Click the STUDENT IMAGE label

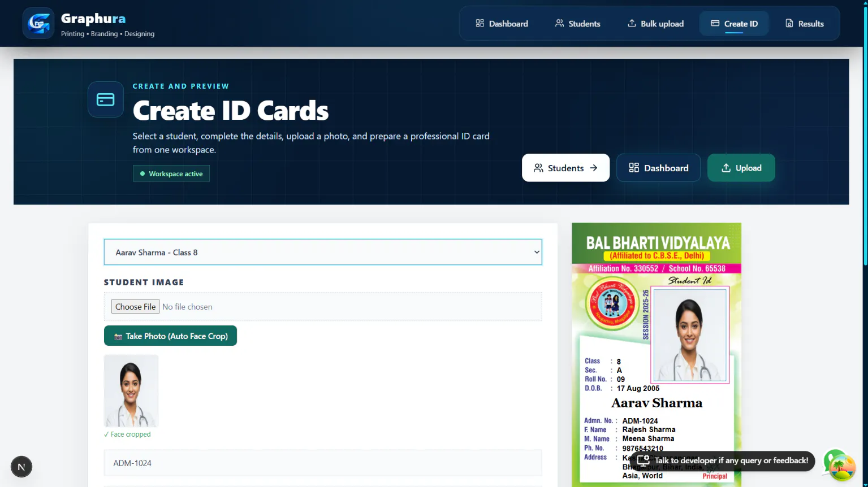pos(144,282)
